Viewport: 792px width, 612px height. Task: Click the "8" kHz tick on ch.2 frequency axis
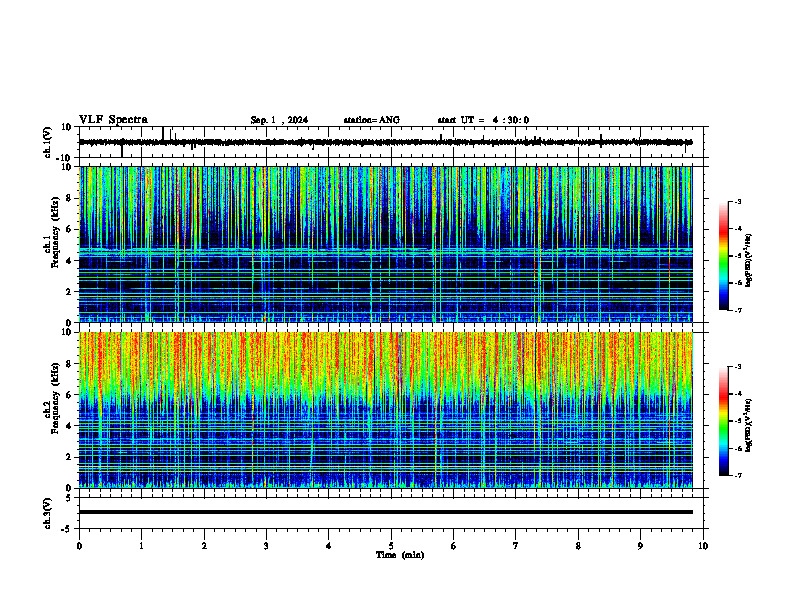pos(70,364)
